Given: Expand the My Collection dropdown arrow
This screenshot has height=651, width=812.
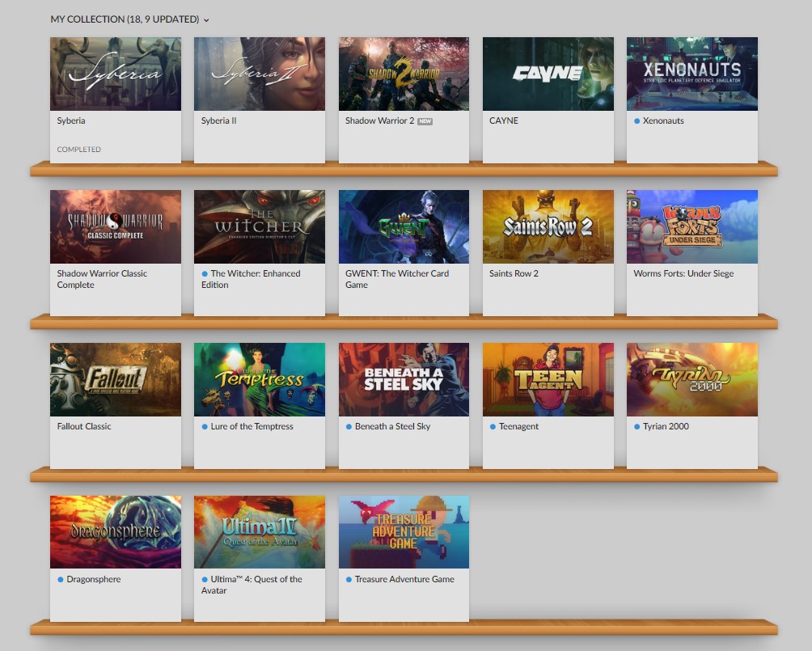Looking at the screenshot, I should (206, 20).
